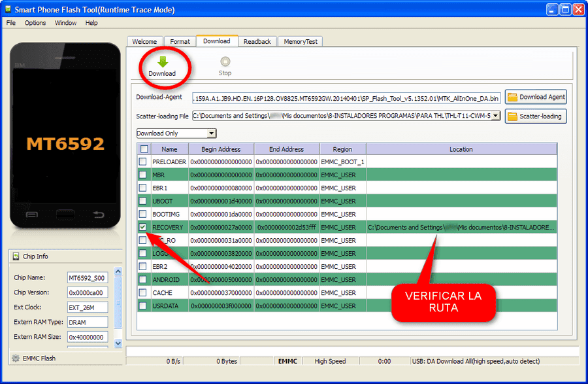
Task: Switch to the Readback tab
Action: pyautogui.click(x=257, y=42)
